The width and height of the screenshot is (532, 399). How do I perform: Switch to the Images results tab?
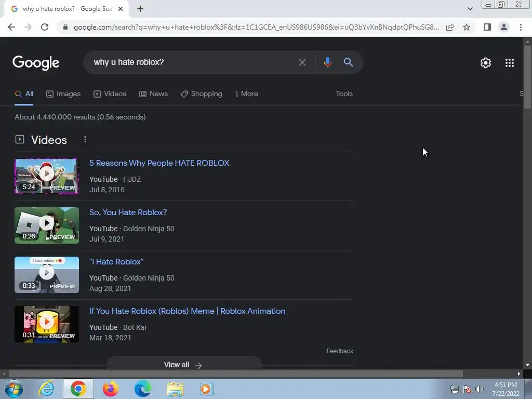coord(63,94)
